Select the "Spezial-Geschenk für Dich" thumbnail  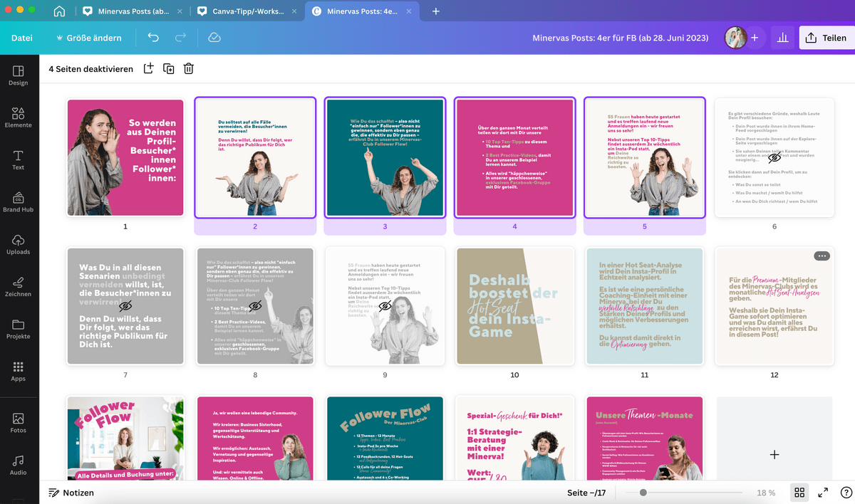click(x=514, y=439)
